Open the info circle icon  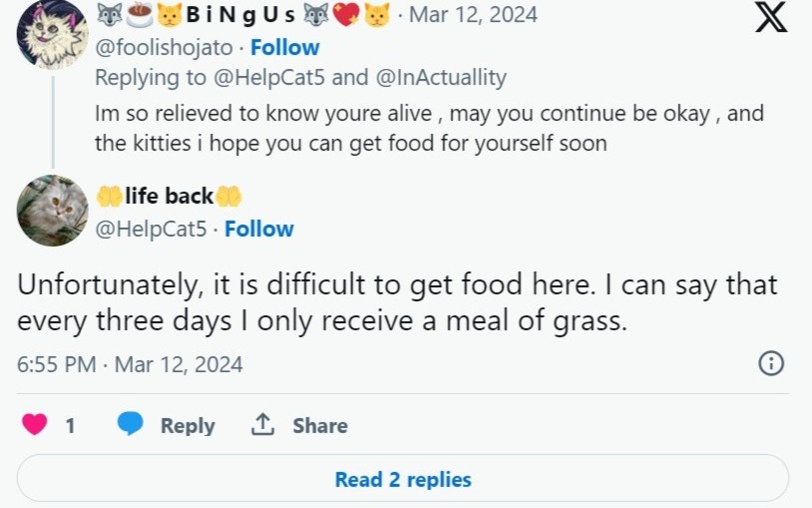coord(771,363)
